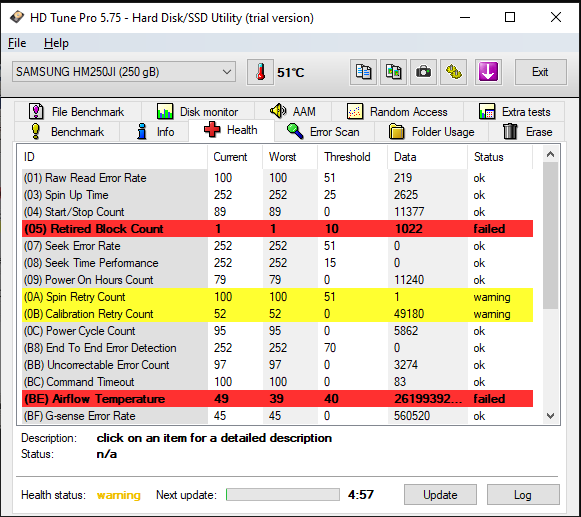Open the options gears icon
The width and height of the screenshot is (581, 517).
[x=453, y=72]
